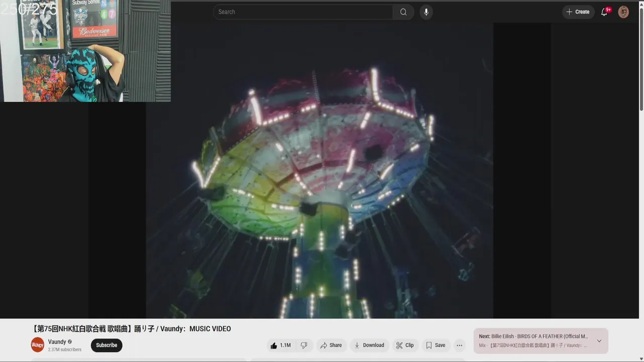Click the webcam overlay in the corner
The width and height of the screenshot is (644, 362).
[86, 51]
